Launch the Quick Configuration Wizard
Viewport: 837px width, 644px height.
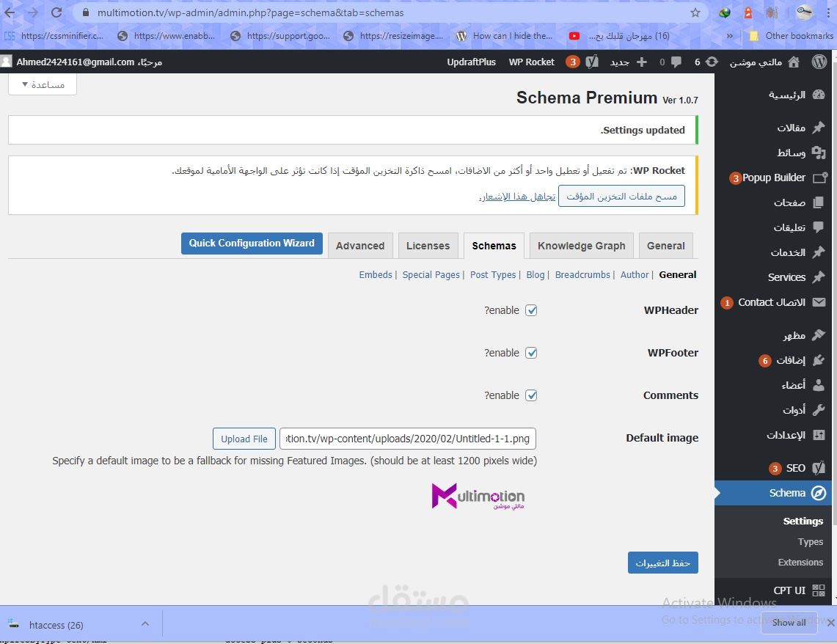252,244
